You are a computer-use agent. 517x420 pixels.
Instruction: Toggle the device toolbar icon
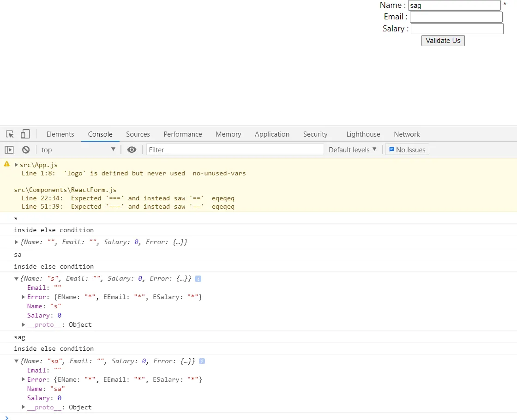click(x=25, y=134)
